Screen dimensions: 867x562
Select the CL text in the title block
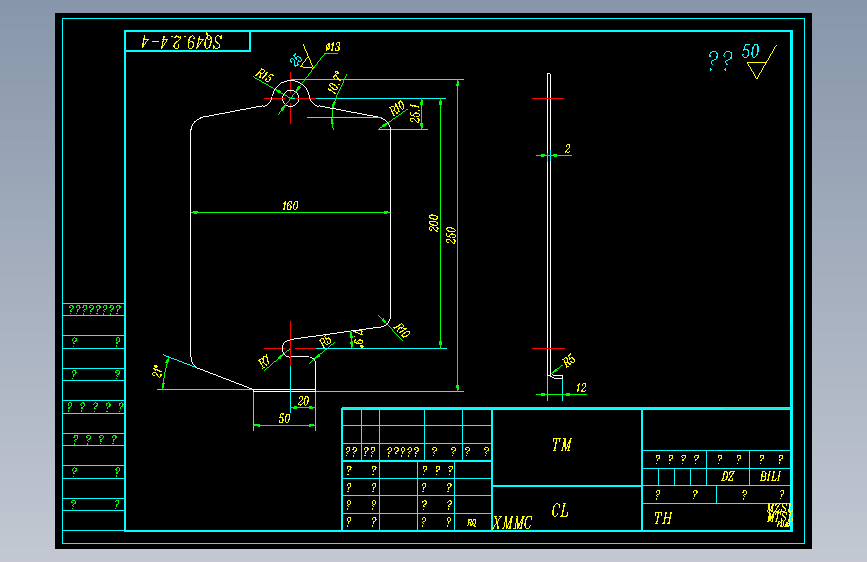coord(560,510)
